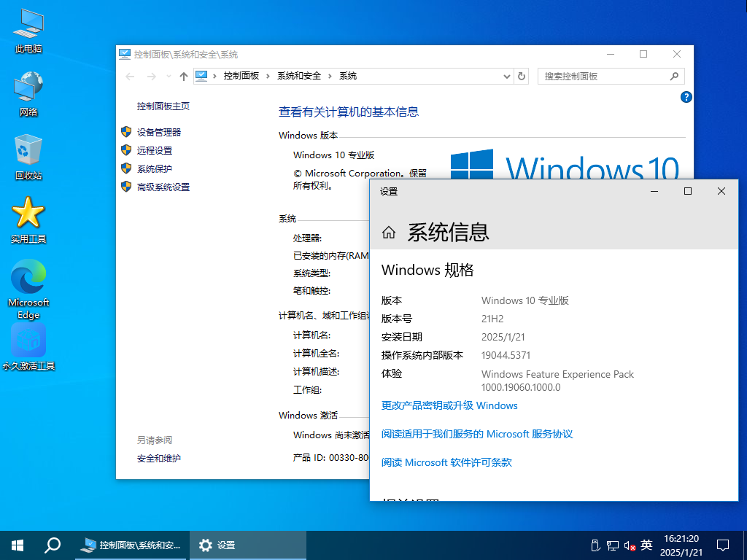Click the 21H2 version number value
This screenshot has height=560, width=747.
click(x=492, y=319)
